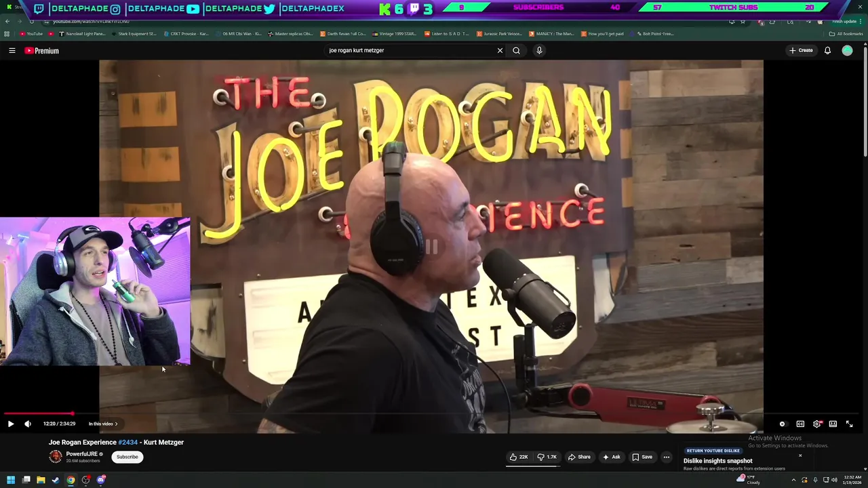The width and height of the screenshot is (868, 488).
Task: Open YouTube notifications bell
Action: point(827,50)
